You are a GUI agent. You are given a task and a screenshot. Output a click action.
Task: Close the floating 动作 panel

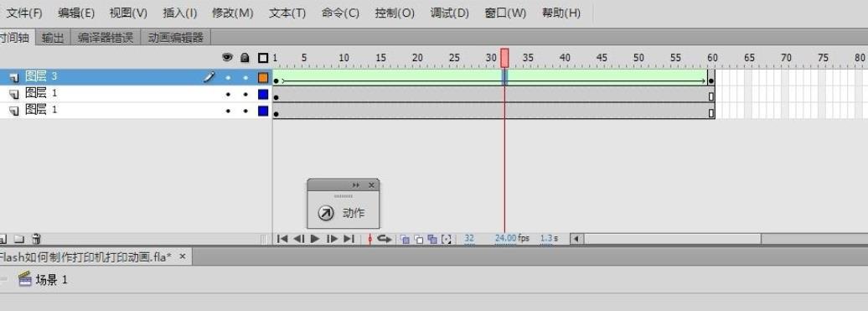click(x=371, y=185)
